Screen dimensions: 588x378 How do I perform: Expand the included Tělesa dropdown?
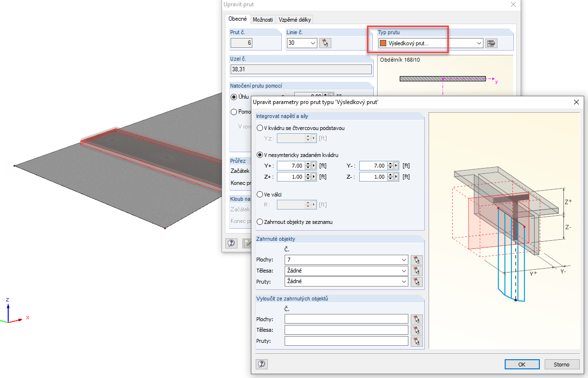tap(404, 271)
